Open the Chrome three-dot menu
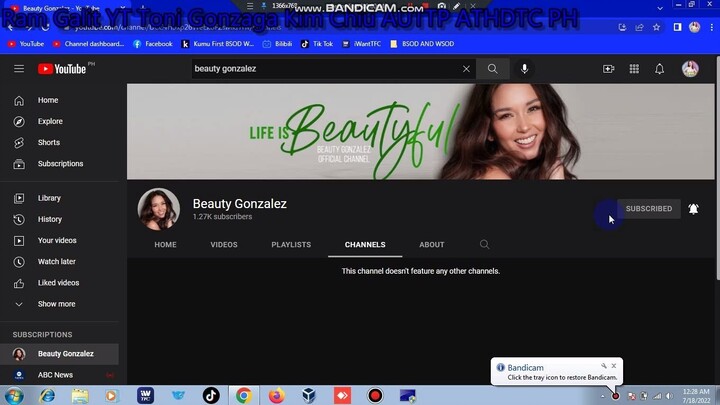The height and width of the screenshot is (405, 720). [712, 27]
